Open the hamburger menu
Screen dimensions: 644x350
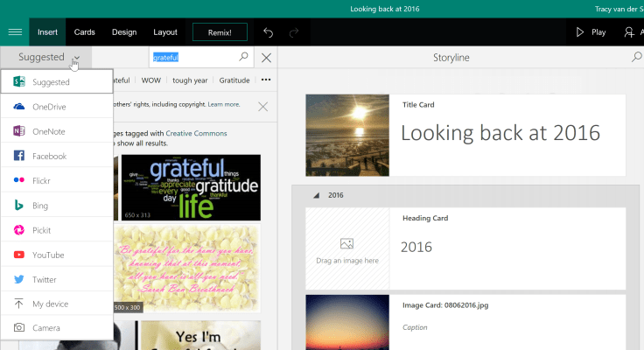click(x=15, y=32)
